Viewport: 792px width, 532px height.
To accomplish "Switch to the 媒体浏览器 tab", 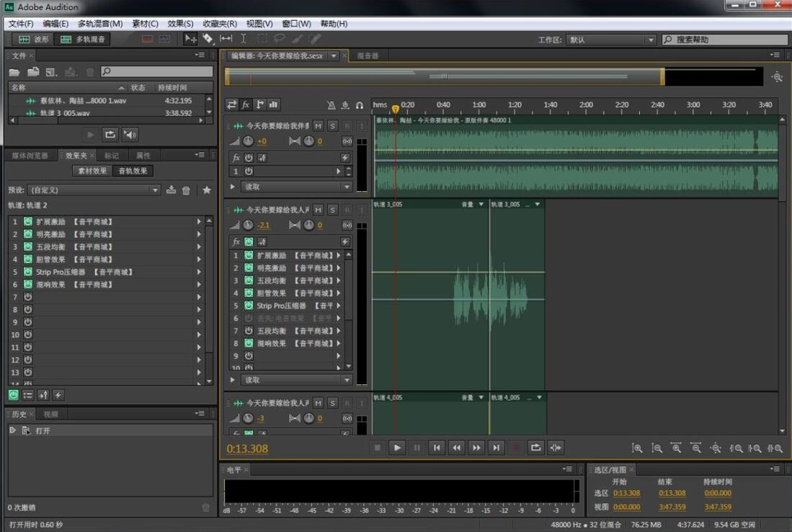I will pos(30,156).
